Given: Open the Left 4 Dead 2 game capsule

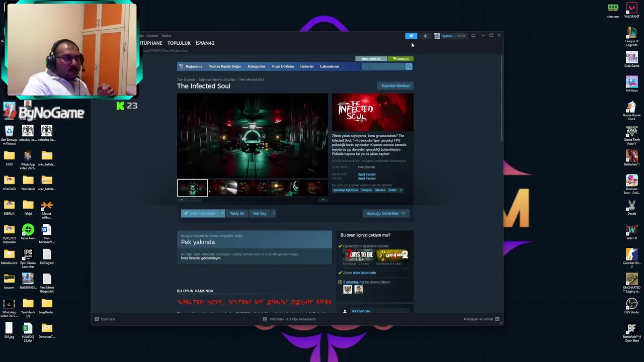Looking at the screenshot, I should 392,255.
